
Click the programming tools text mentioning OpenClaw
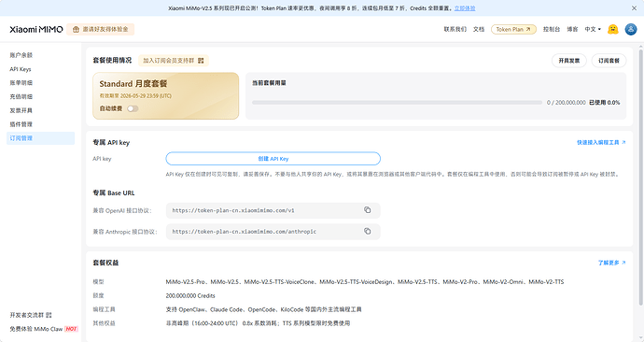point(264,309)
